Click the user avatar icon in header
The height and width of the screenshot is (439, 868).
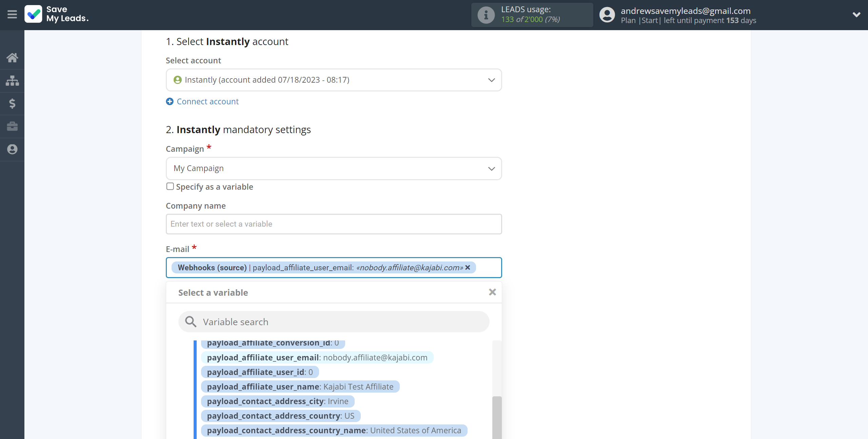607,15
